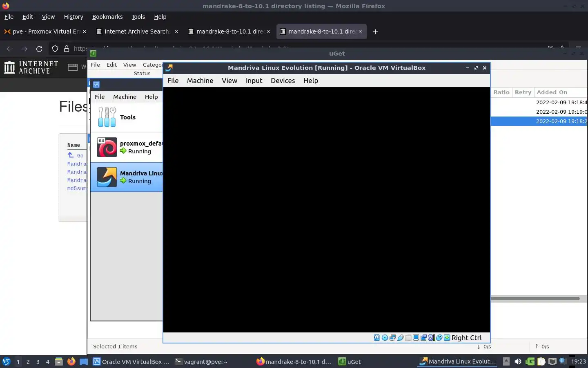The image size is (588, 368).
Task: Open File menu in VirtualBox Manager
Action: click(100, 97)
